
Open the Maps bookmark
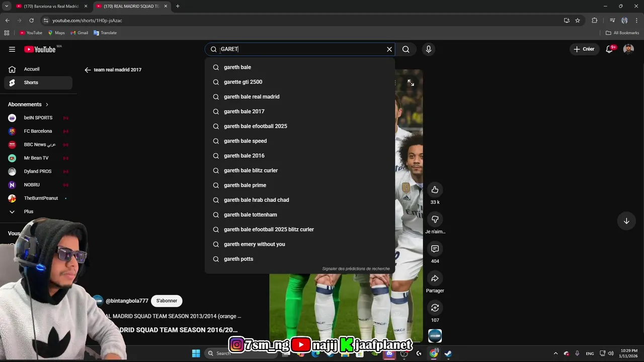[56, 33]
